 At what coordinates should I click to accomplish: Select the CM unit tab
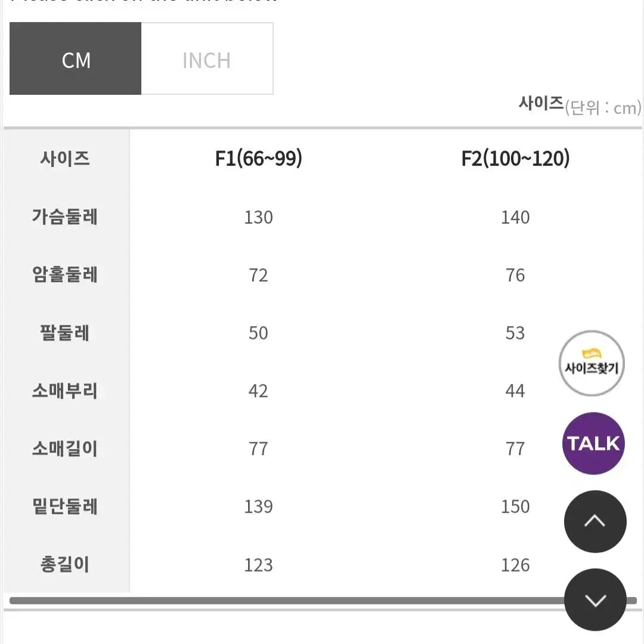(x=76, y=58)
